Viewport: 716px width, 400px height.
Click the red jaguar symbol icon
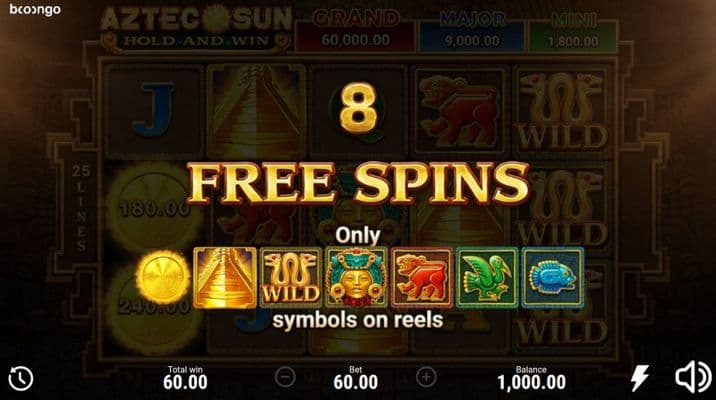422,278
